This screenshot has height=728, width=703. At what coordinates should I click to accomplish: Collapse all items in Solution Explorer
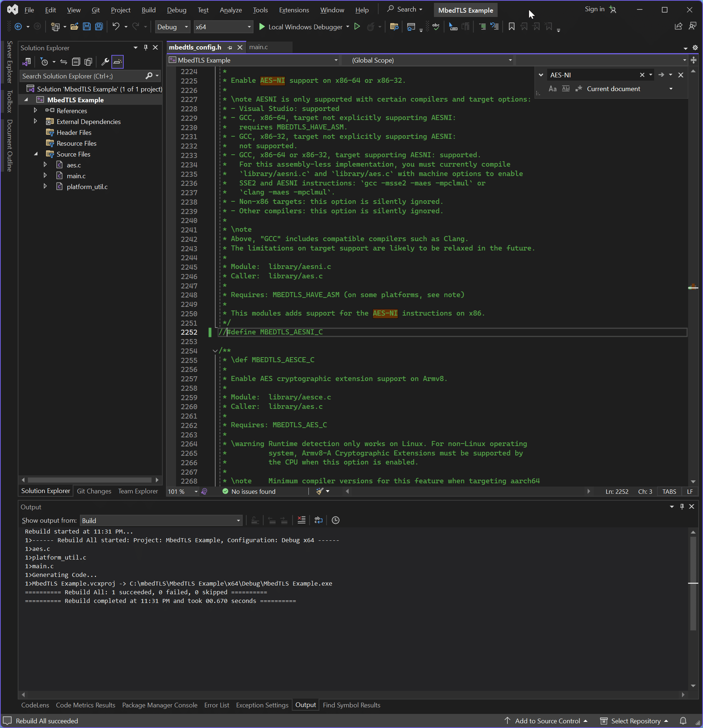(x=76, y=62)
